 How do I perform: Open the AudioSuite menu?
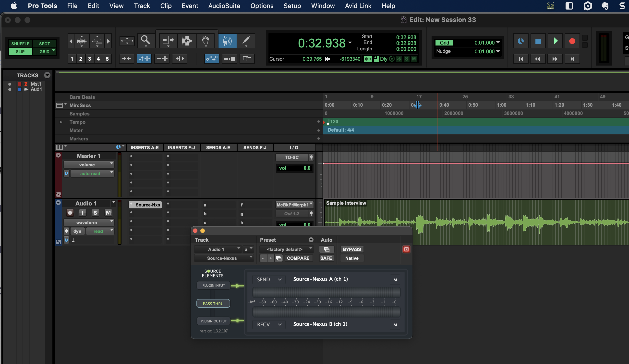[224, 6]
